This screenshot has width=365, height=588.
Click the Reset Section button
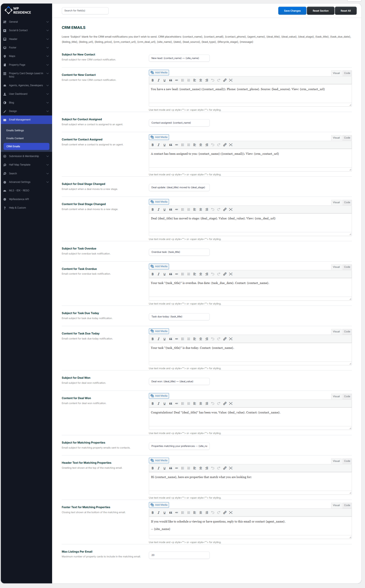(320, 11)
